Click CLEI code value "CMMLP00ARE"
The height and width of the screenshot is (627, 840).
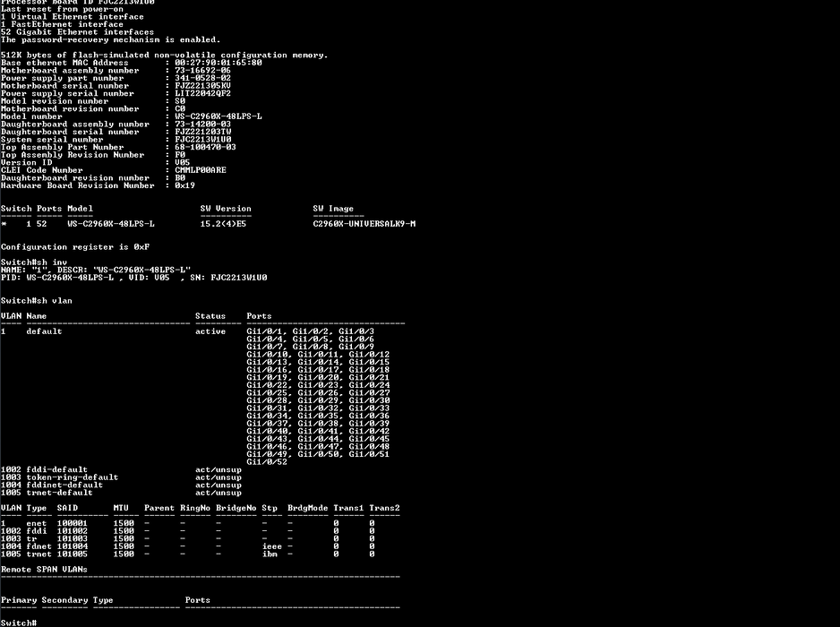coord(201,170)
